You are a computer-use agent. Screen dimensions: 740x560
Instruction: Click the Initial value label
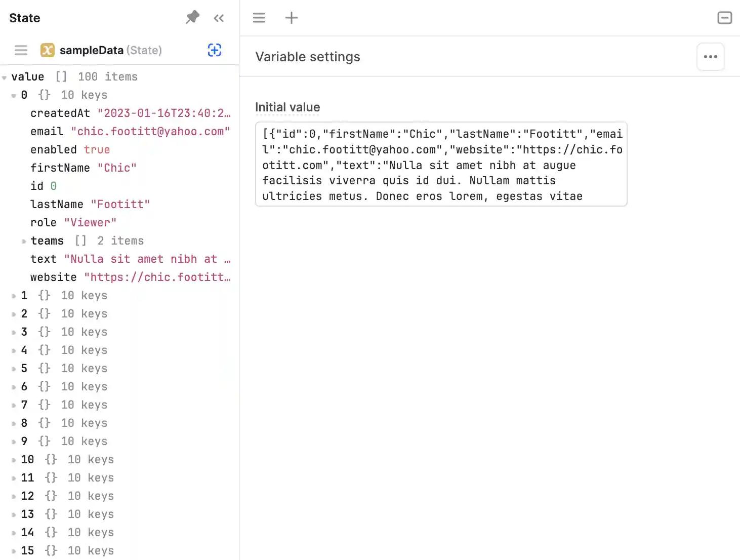(287, 107)
